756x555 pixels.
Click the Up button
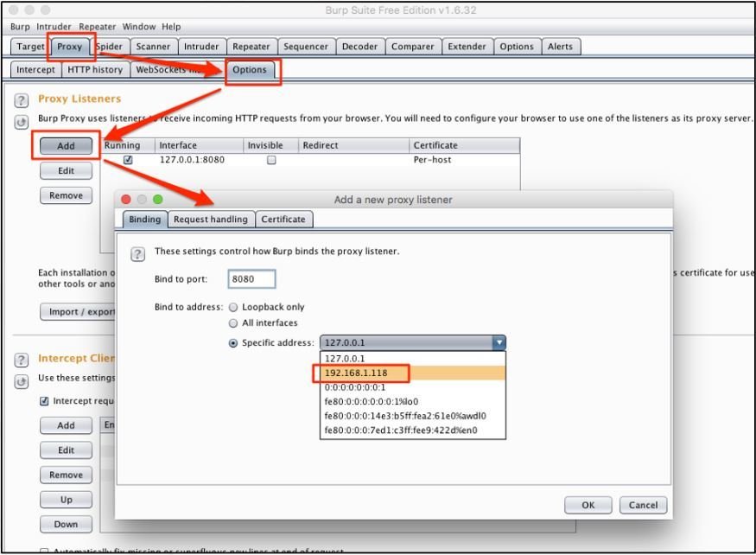(x=66, y=500)
